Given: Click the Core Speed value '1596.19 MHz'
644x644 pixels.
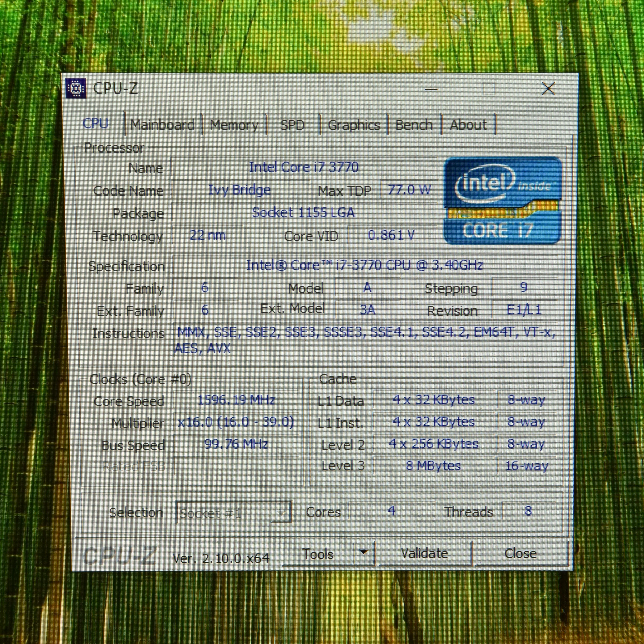Looking at the screenshot, I should pos(236,400).
